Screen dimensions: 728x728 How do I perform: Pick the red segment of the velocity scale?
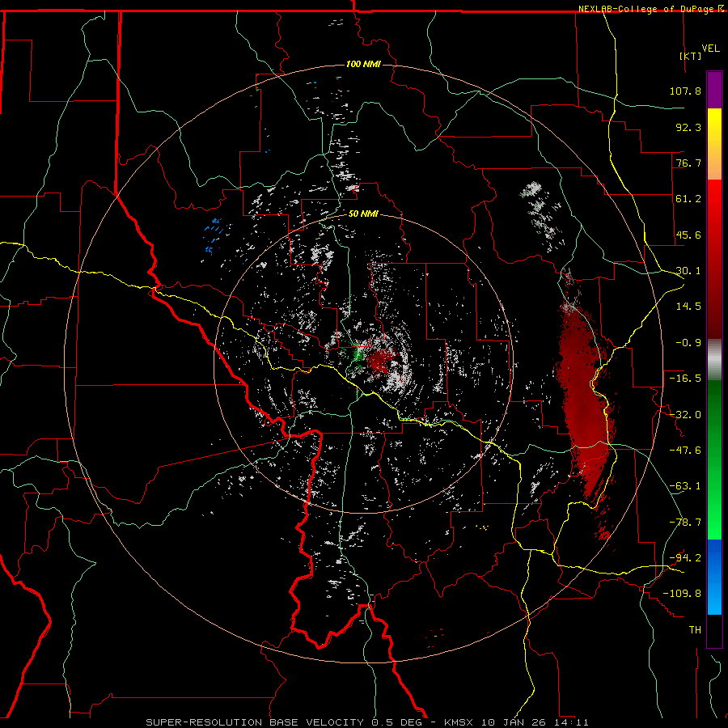[x=714, y=259]
